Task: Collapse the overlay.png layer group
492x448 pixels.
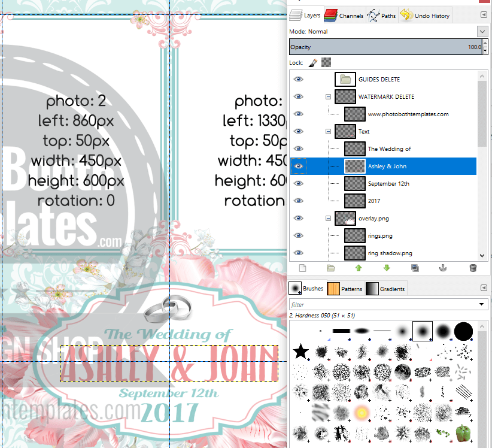Action: point(328,218)
